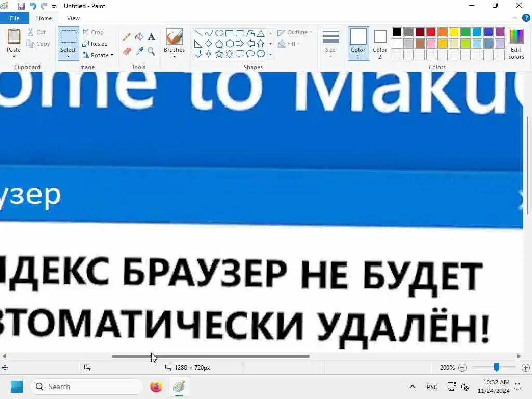Choose the Up arrow shape
The width and height of the screenshot is (532, 399).
click(261, 44)
